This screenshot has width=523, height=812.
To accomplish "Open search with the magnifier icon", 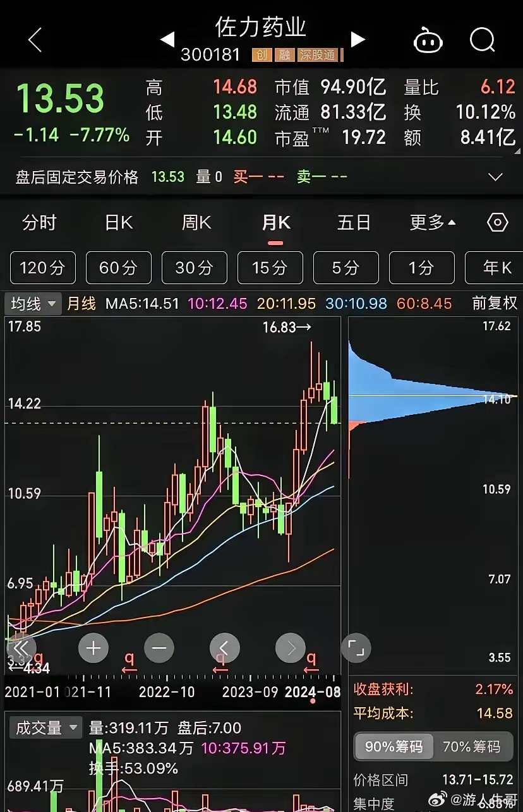I will tap(482, 40).
